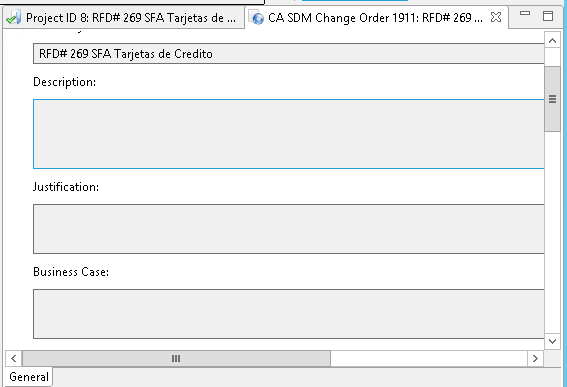
Task: Click inside the Business Case text box
Action: coord(289,314)
